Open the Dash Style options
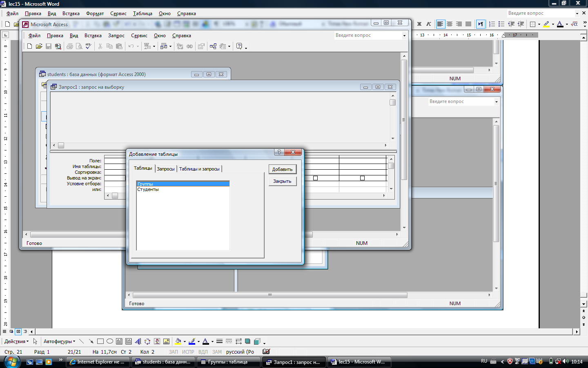The image size is (588, 368). [x=229, y=341]
